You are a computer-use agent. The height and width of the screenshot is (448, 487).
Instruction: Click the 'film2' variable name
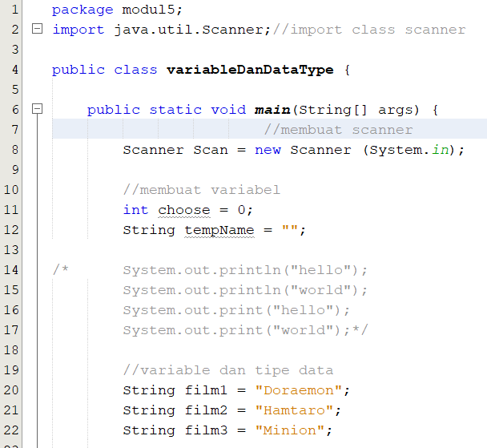click(206, 410)
